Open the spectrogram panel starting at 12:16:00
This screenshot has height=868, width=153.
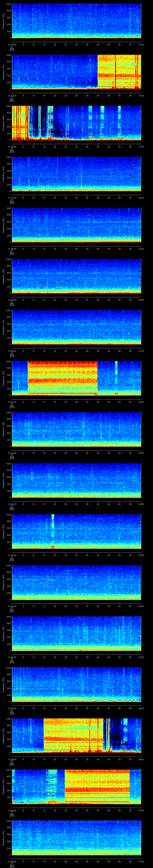(x=77, y=123)
